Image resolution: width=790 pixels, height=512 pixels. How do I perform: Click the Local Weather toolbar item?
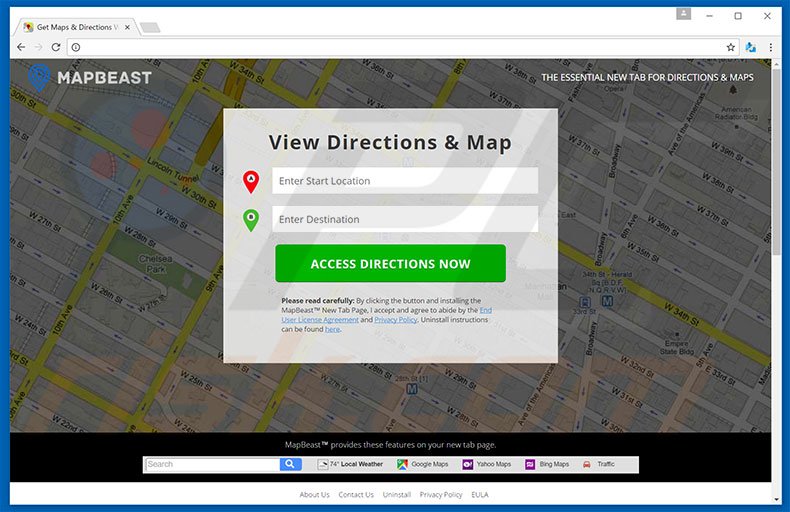click(350, 464)
